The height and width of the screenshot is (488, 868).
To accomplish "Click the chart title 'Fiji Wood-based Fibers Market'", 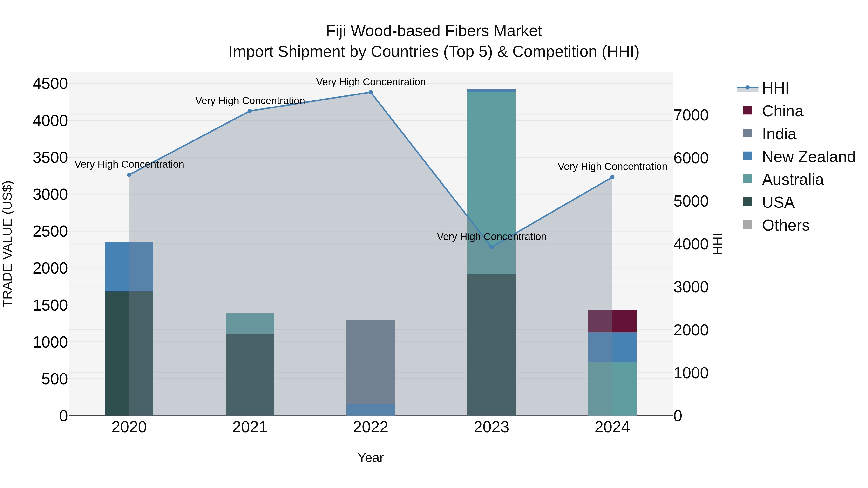I will (x=434, y=31).
